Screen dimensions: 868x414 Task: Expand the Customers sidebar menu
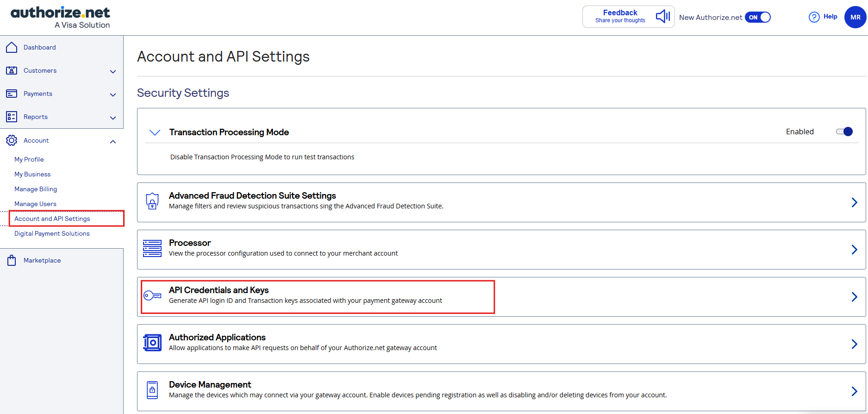coord(112,71)
